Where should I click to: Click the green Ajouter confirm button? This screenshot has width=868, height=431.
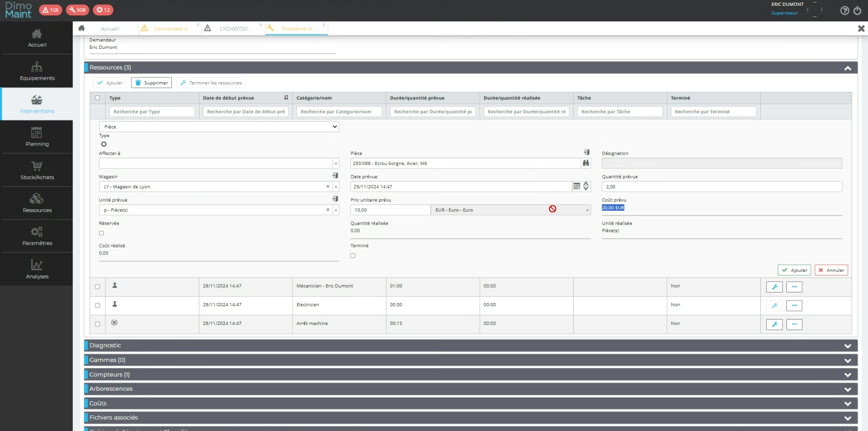794,270
